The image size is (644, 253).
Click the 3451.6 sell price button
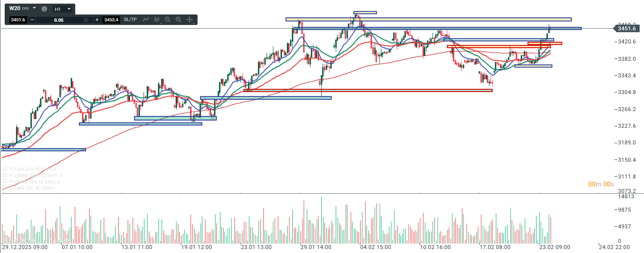pos(18,20)
